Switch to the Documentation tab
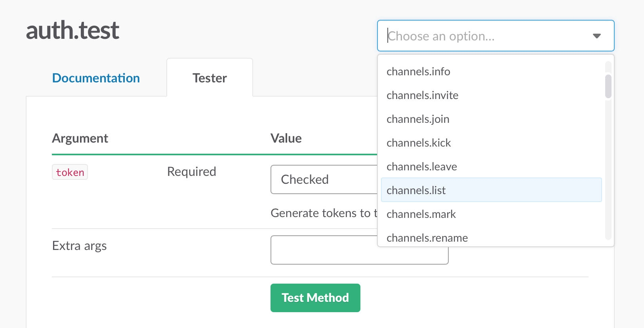 coord(96,78)
